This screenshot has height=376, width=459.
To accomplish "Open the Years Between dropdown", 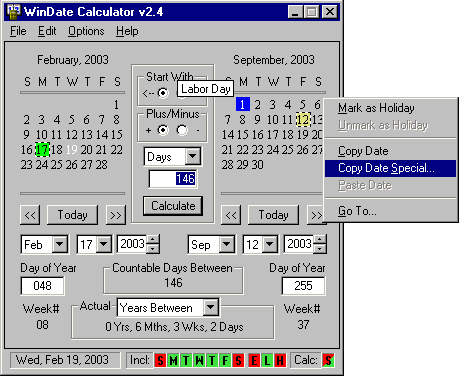I will [211, 307].
